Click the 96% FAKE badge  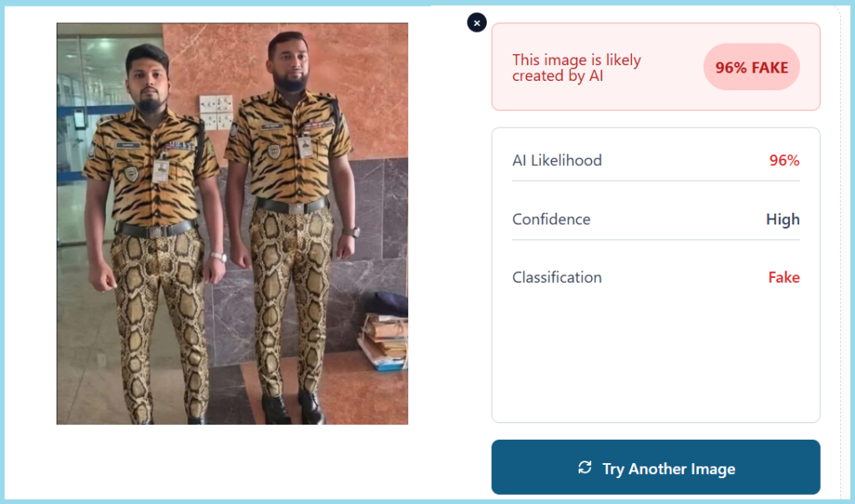pos(751,68)
